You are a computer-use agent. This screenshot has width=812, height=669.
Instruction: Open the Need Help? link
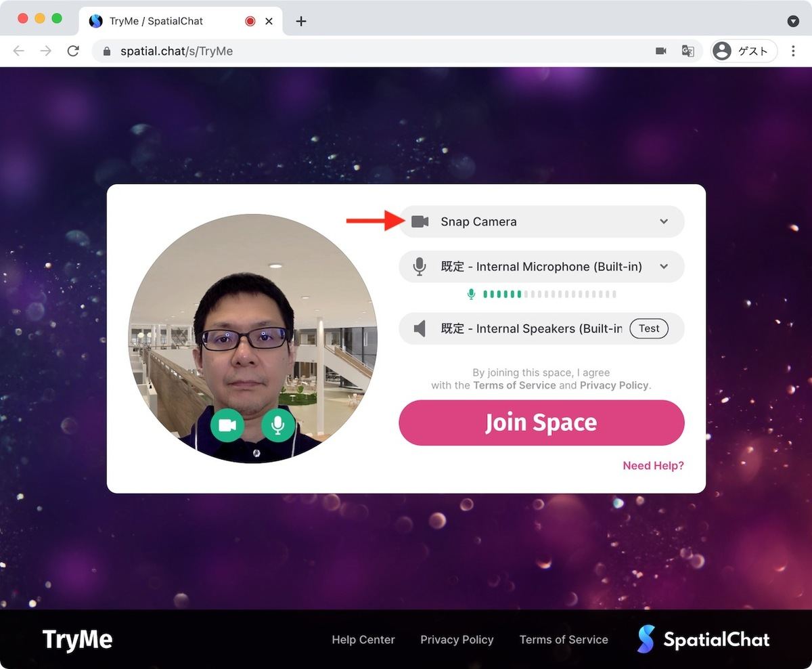[x=654, y=466]
